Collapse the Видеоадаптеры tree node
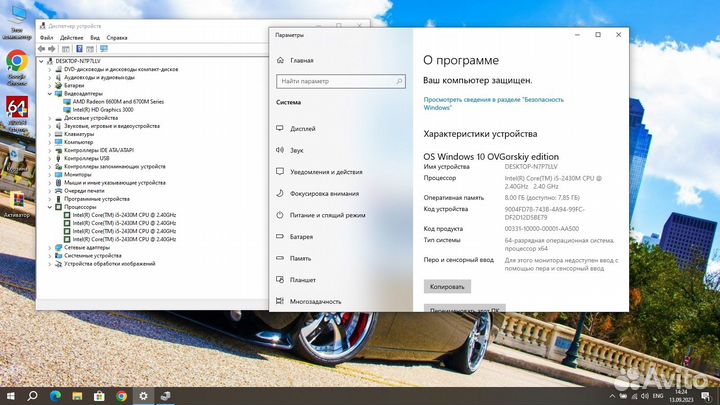The image size is (720, 405). coord(50,93)
